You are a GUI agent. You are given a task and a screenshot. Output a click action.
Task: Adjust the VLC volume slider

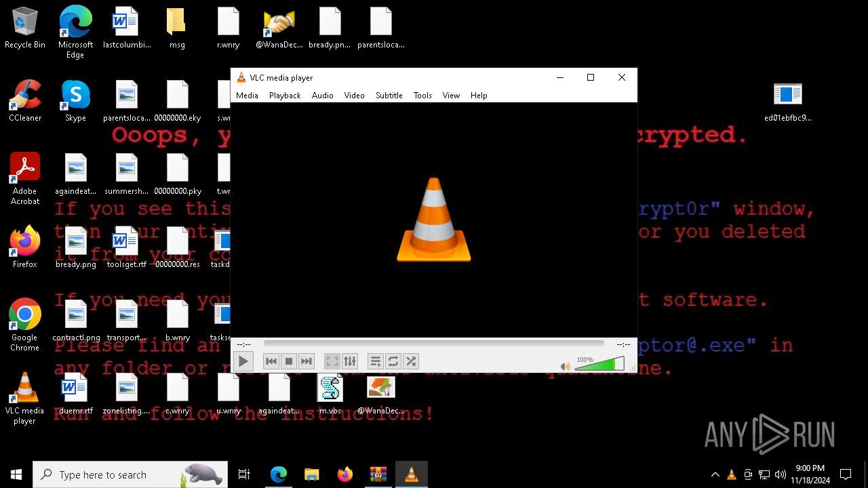[599, 365]
